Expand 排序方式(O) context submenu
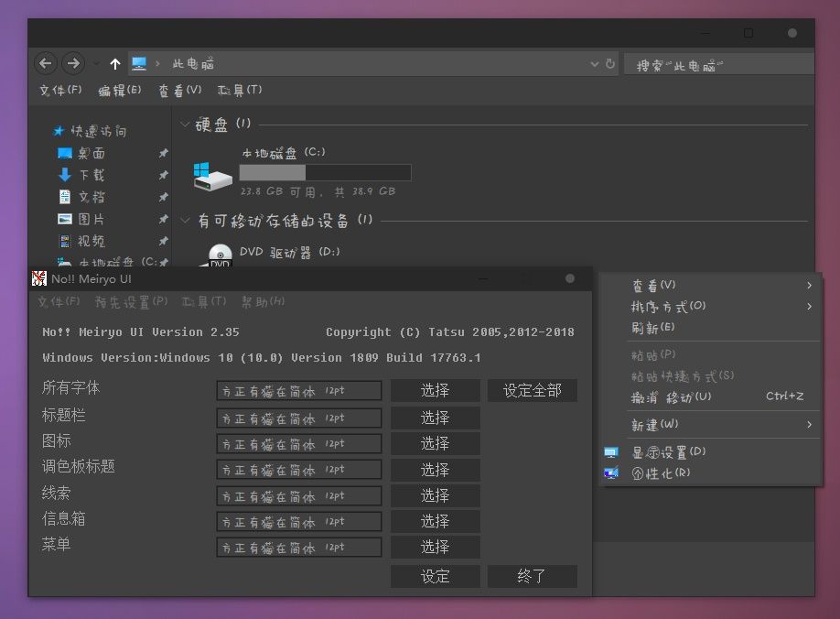 pyautogui.click(x=711, y=307)
